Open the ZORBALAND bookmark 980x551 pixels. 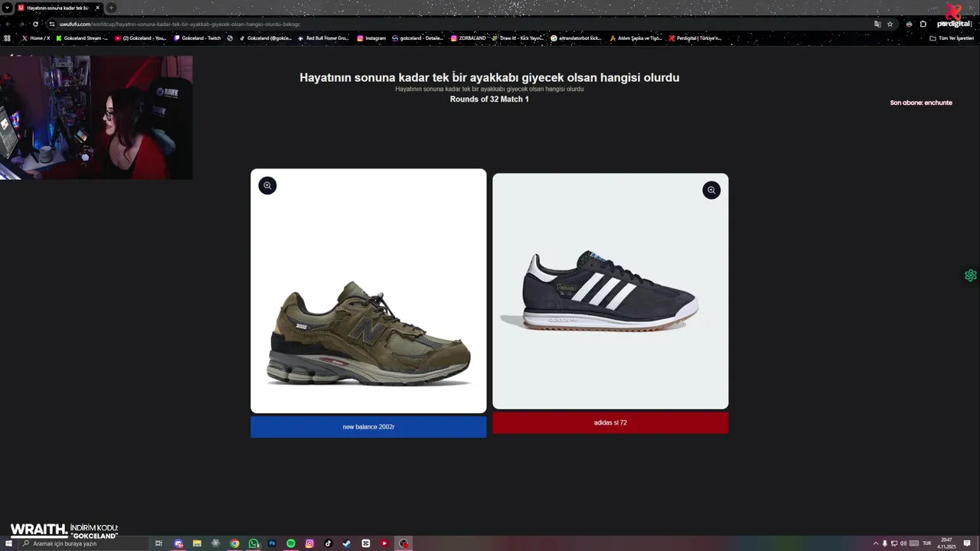(469, 38)
